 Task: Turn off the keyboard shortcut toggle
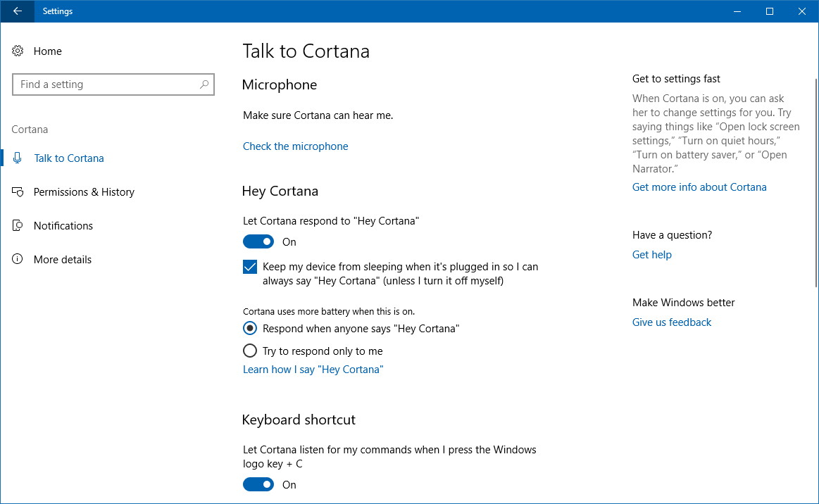258,485
